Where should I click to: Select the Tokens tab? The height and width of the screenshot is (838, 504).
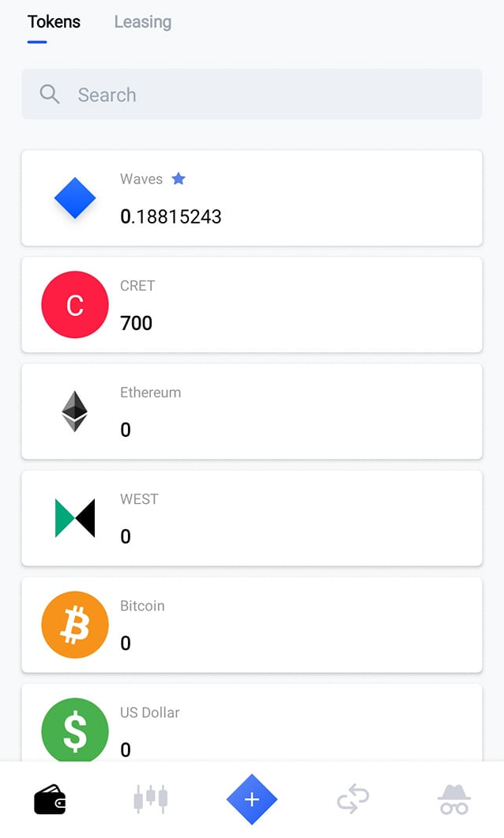[54, 22]
